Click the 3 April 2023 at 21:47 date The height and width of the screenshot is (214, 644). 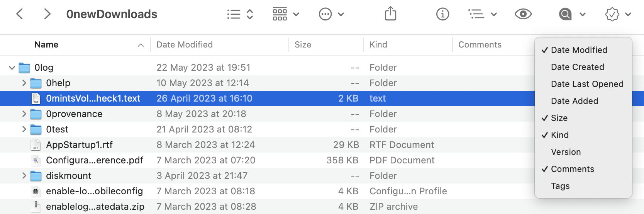pos(202,176)
